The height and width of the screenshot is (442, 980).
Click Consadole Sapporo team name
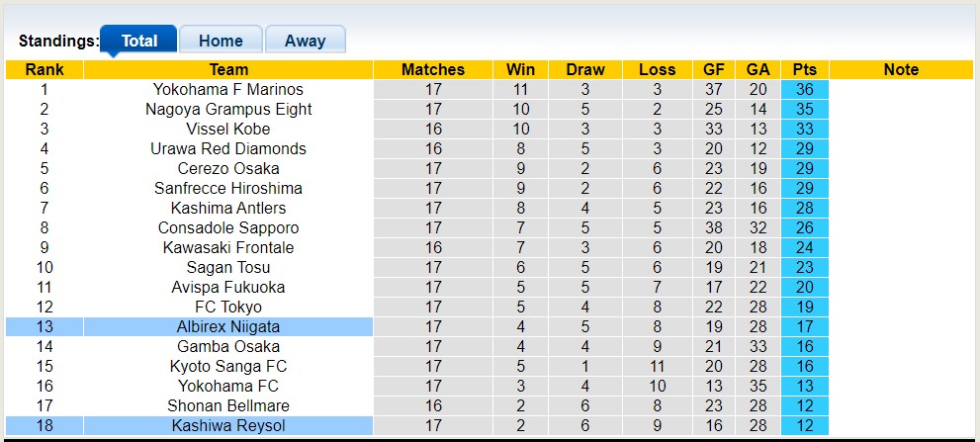tap(228, 227)
